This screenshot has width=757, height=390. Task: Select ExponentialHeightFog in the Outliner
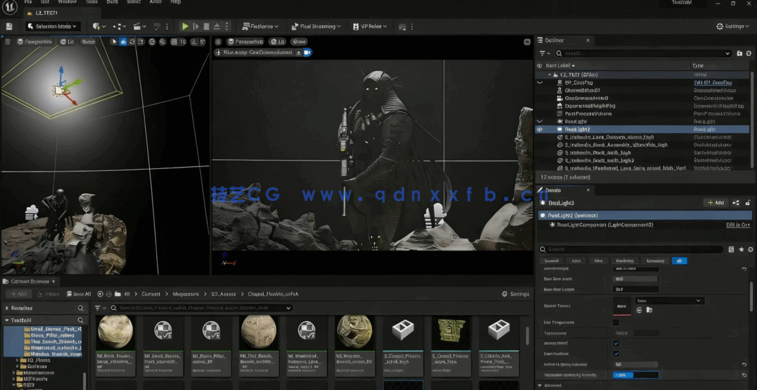[x=590, y=106]
